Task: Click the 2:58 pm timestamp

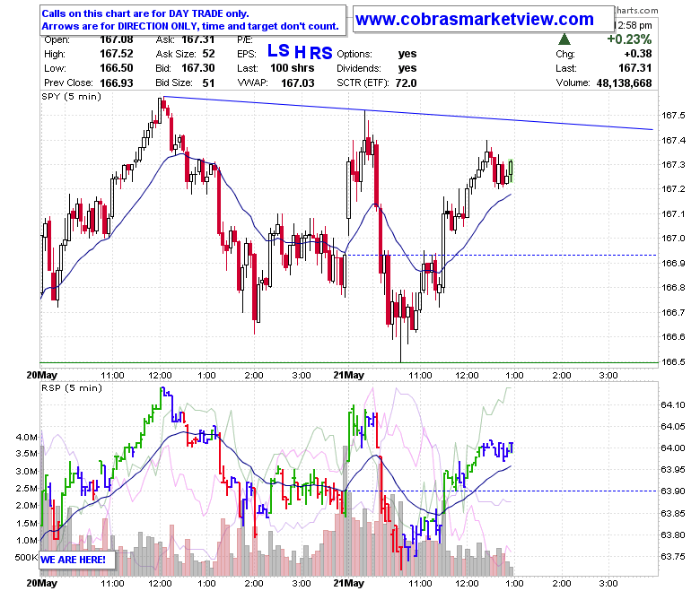Action: coord(634,25)
